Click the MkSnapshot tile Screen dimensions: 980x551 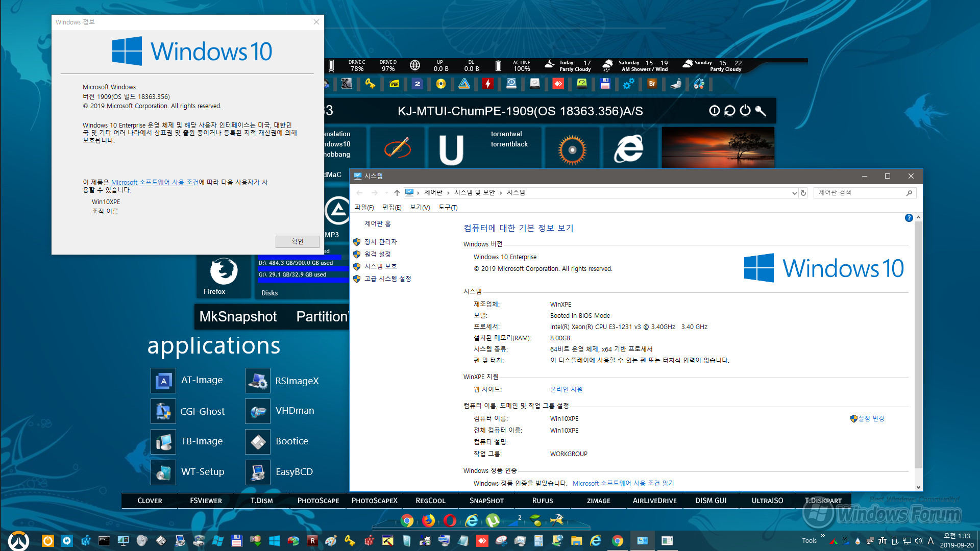click(238, 317)
